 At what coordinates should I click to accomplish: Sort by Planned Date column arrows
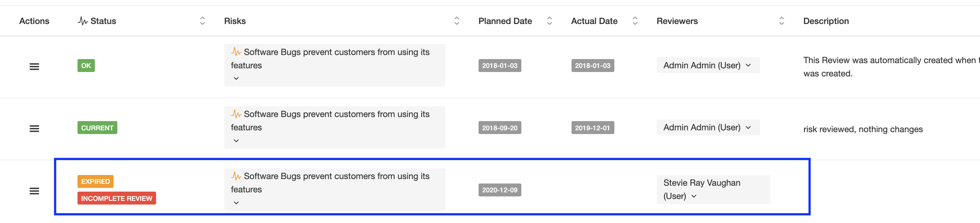tap(549, 21)
